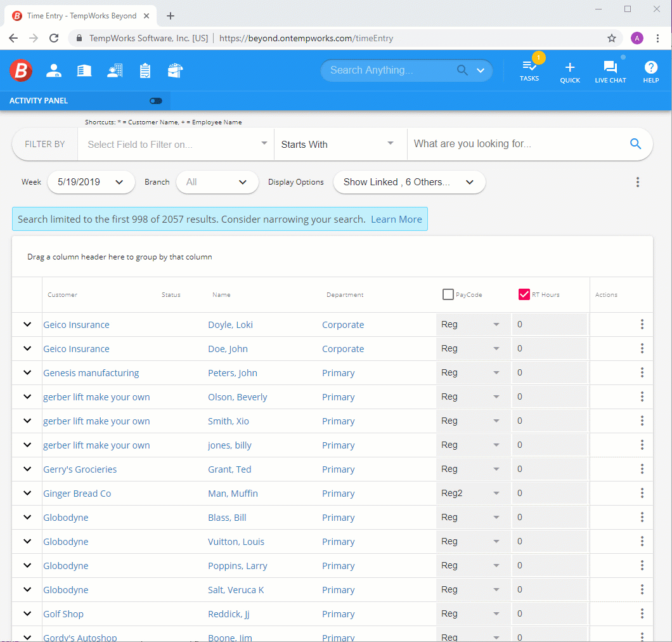
Task: Sort by the Customer column header
Action: point(63,294)
